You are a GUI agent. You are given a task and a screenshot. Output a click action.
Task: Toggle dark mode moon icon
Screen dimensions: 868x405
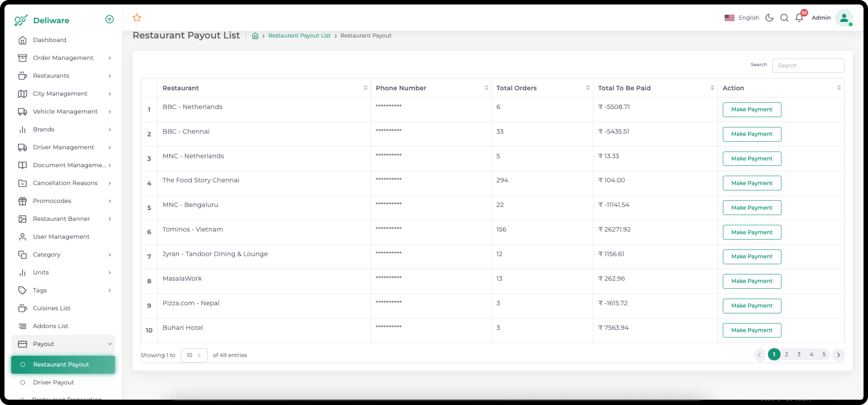tap(769, 18)
